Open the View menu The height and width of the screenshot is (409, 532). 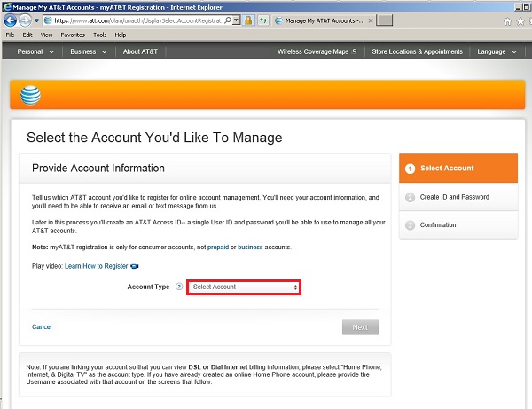click(46, 35)
